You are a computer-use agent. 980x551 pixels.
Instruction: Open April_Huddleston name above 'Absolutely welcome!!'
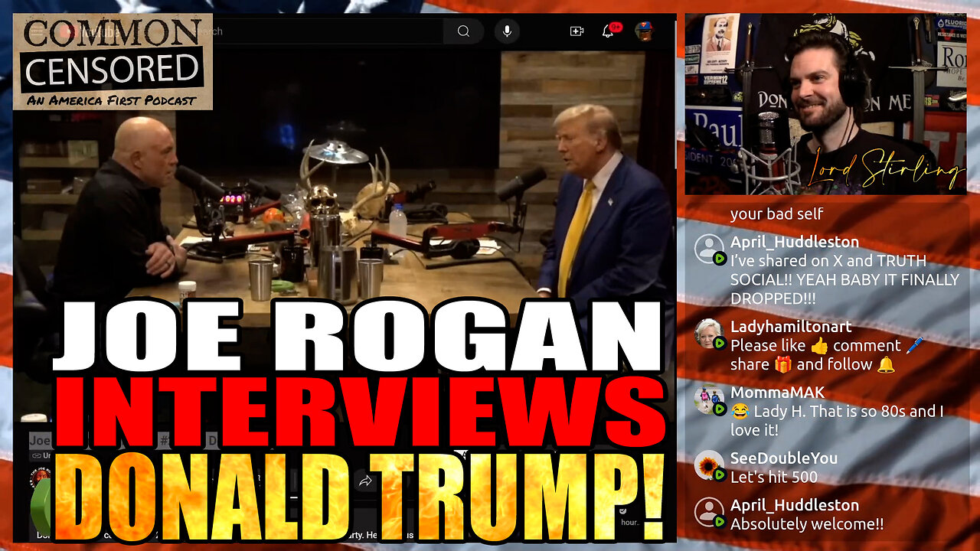point(795,505)
